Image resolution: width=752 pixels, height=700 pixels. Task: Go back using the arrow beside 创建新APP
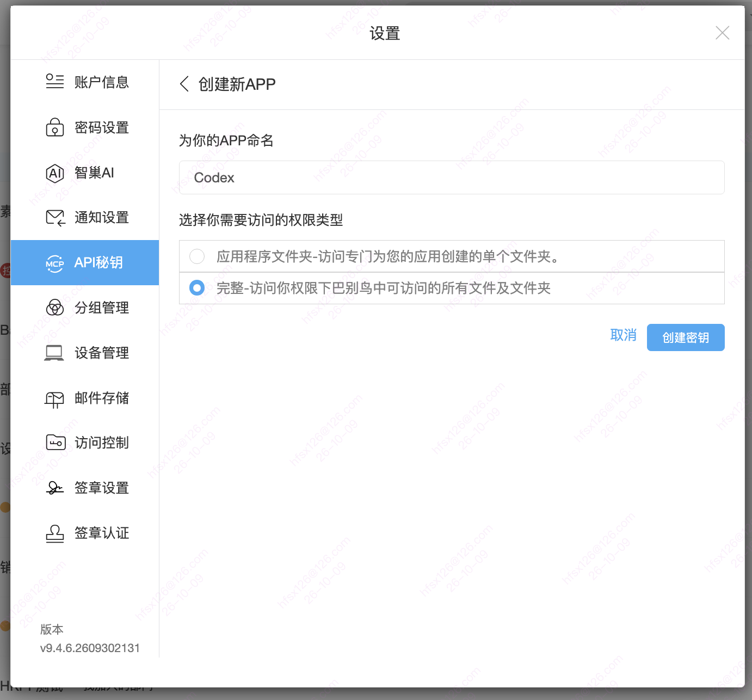pos(184,84)
